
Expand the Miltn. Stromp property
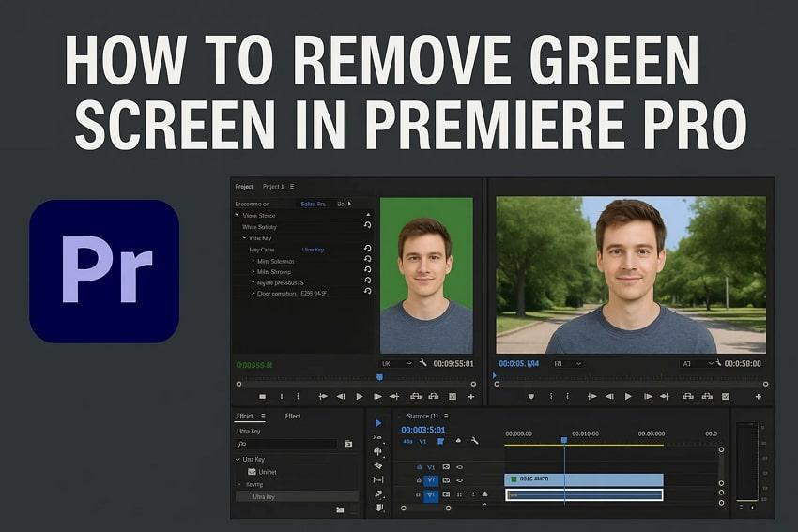click(x=253, y=271)
